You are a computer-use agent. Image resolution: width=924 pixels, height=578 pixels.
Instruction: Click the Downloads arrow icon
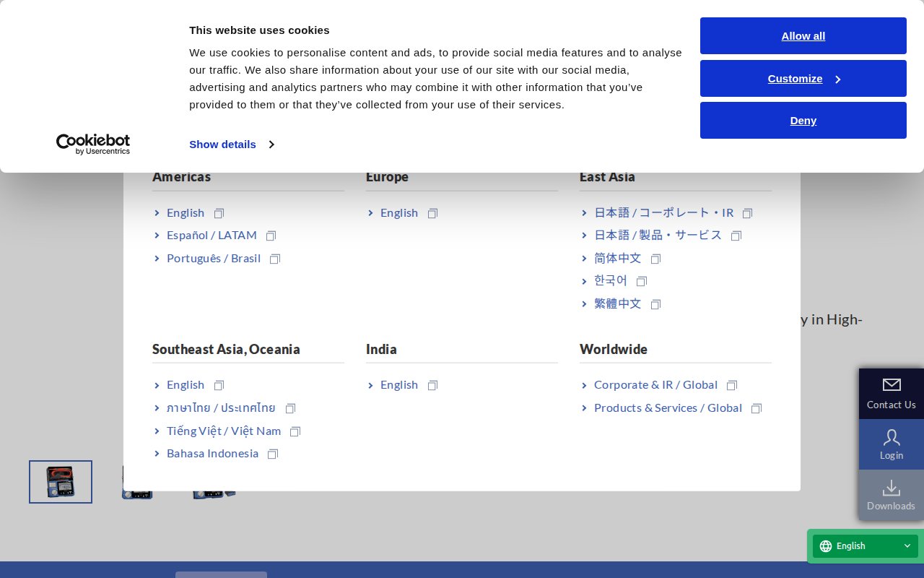(892, 488)
